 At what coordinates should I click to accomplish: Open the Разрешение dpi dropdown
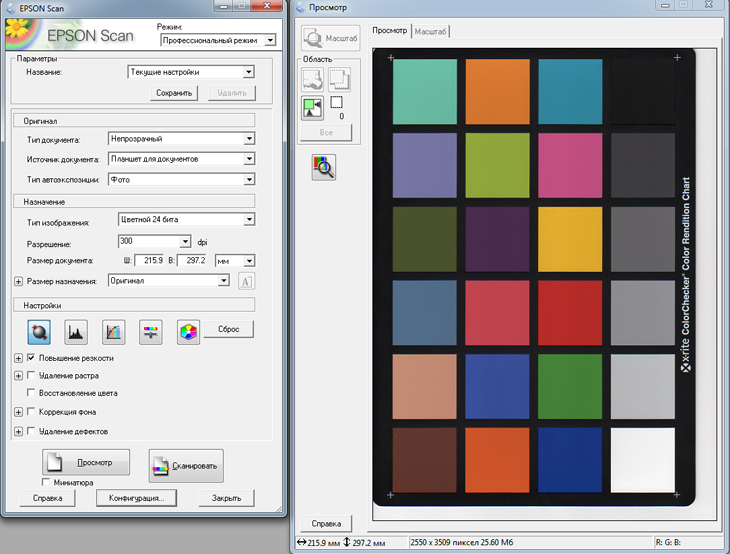(155, 241)
